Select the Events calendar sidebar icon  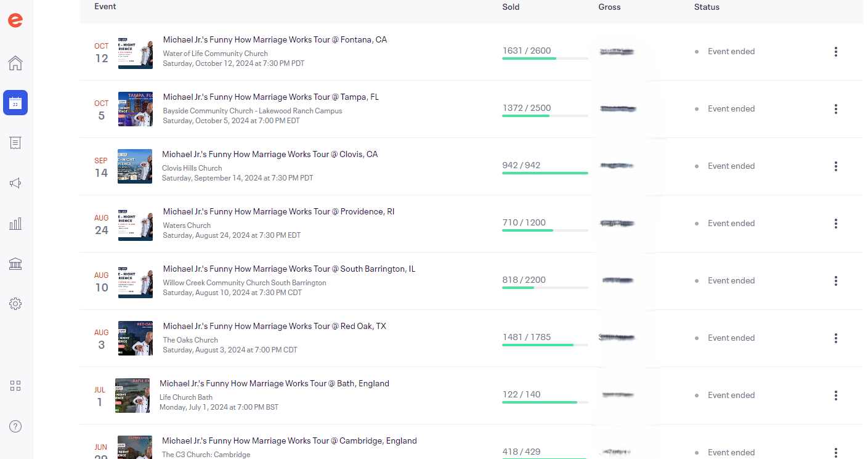(x=15, y=103)
